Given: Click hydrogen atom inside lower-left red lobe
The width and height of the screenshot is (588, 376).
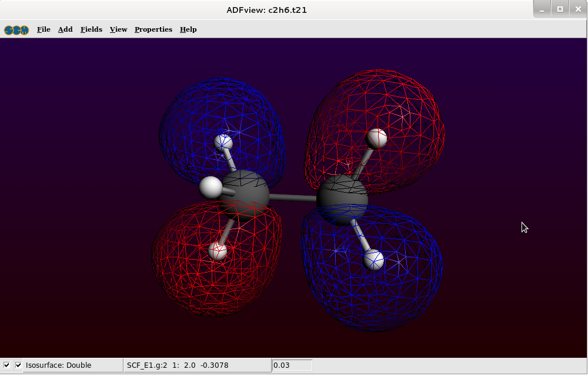Looking at the screenshot, I should 218,251.
